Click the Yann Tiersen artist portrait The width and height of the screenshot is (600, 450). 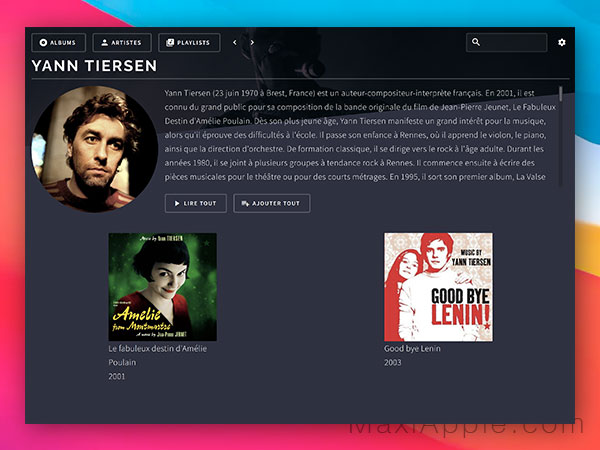pyautogui.click(x=95, y=149)
